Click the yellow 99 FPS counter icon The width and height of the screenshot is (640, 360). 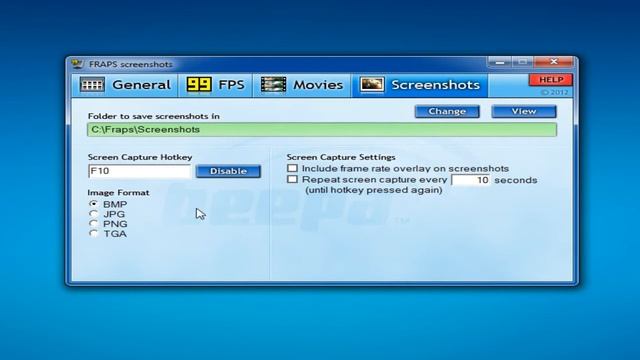[199, 85]
